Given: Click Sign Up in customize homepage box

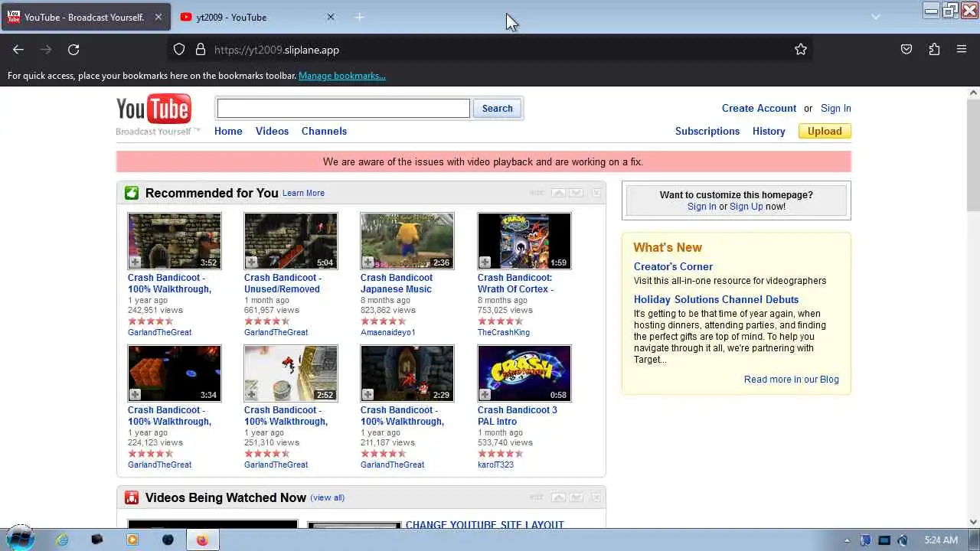Looking at the screenshot, I should click(746, 207).
